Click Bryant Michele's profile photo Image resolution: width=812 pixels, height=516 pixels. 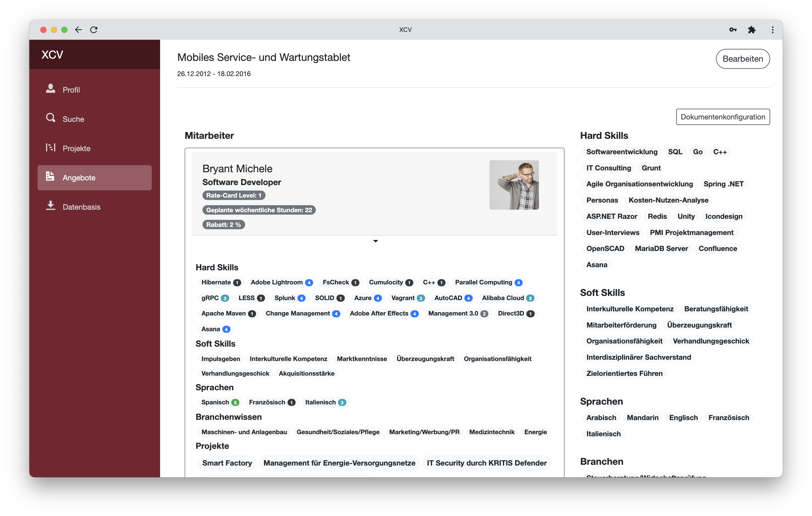point(514,185)
